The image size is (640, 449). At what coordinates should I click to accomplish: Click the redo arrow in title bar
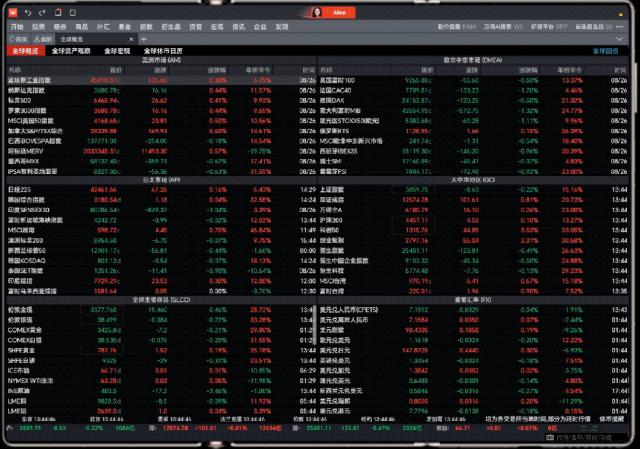point(45,12)
